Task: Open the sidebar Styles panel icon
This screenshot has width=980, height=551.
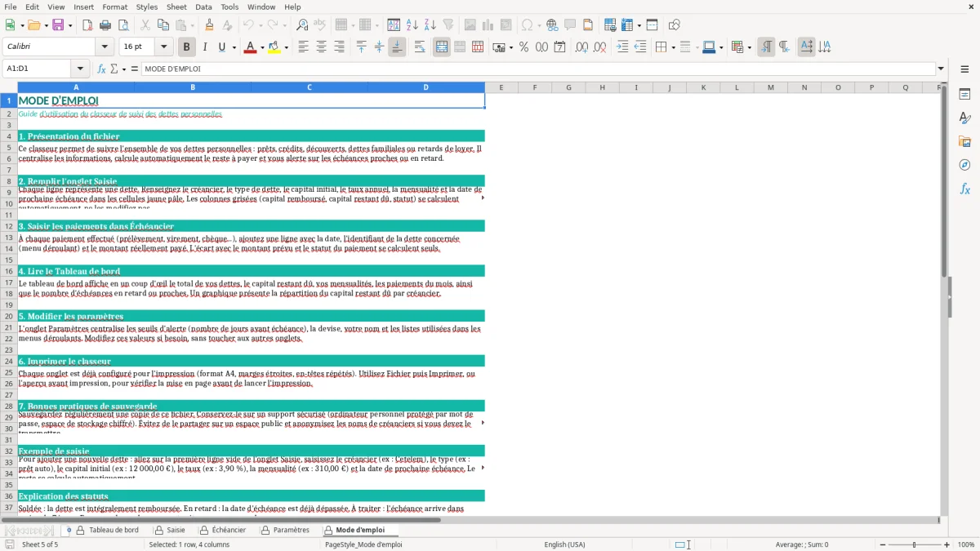Action: [x=964, y=118]
